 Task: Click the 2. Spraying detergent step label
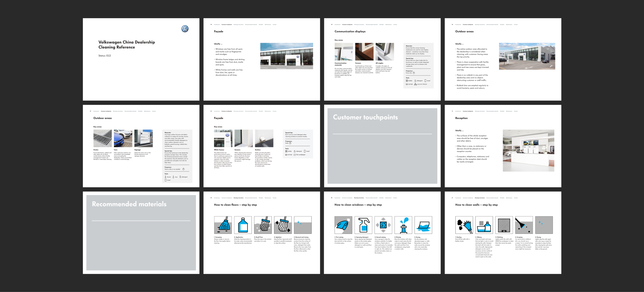(x=362, y=237)
